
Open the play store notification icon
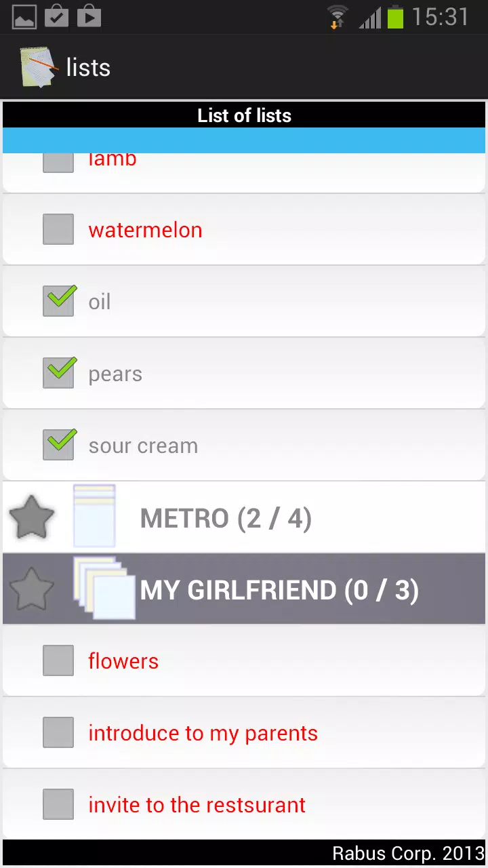[x=89, y=17]
